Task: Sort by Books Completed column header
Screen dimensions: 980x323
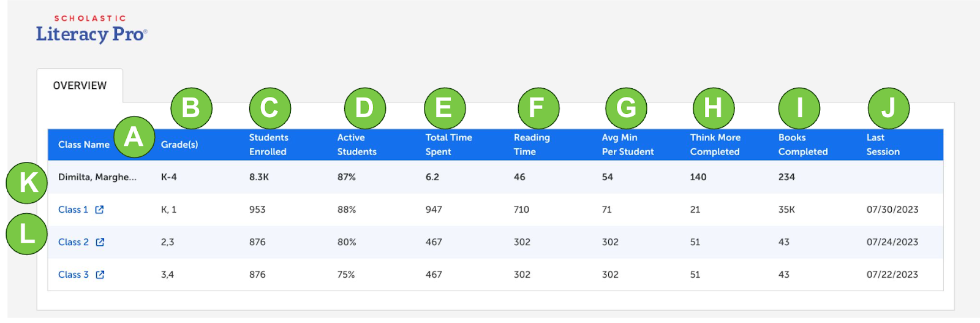Action: click(802, 145)
